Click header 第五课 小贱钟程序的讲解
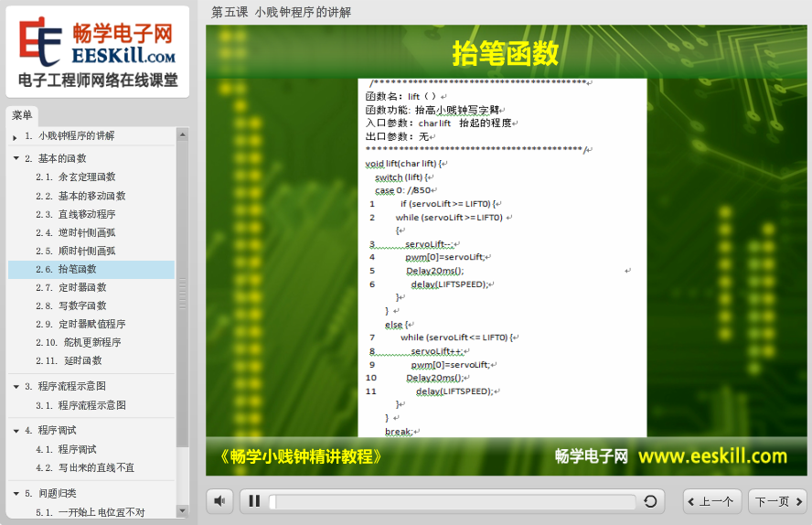 pos(282,13)
